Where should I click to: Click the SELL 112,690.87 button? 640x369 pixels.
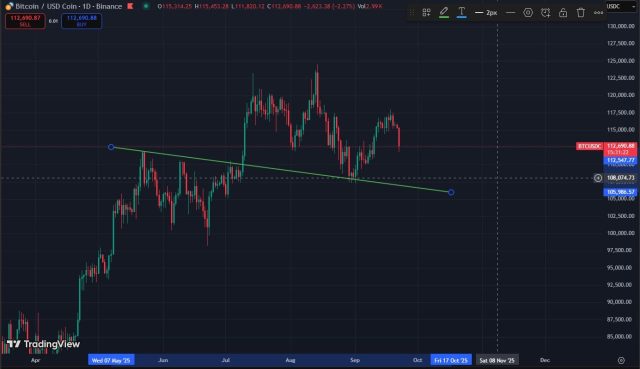click(x=25, y=21)
